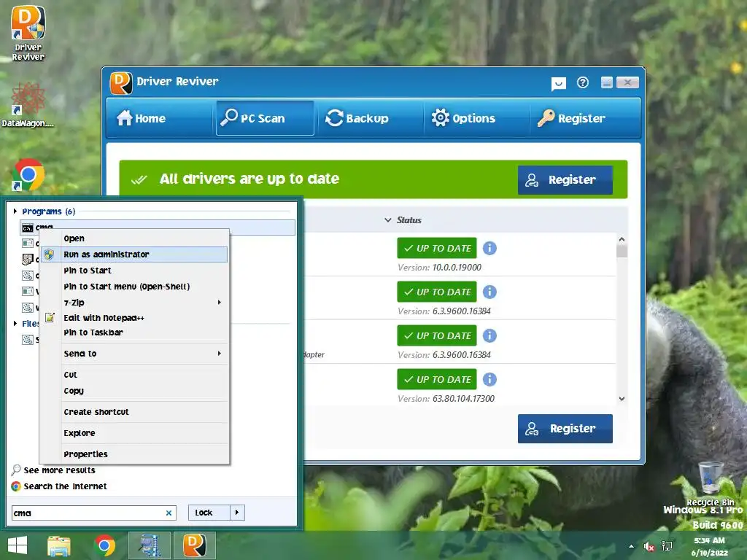
Task: Click the Driver Reviver feedback smiley icon
Action: click(558, 84)
